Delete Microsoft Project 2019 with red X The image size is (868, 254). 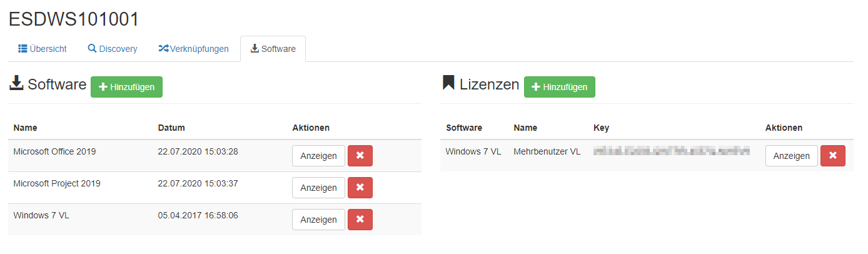click(x=360, y=188)
